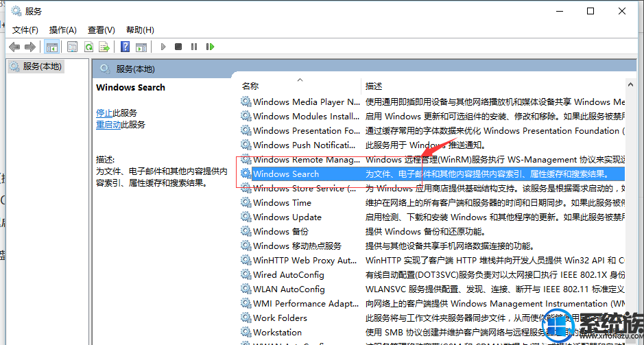
Task: Select the Windows Search service name
Action: 286,174
